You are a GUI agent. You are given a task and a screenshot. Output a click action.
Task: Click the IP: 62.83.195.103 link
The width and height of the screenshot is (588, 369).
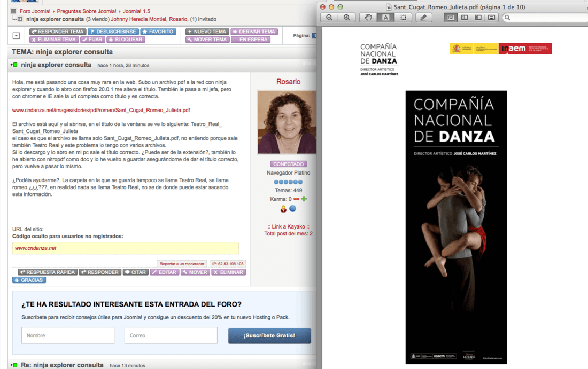point(228,264)
